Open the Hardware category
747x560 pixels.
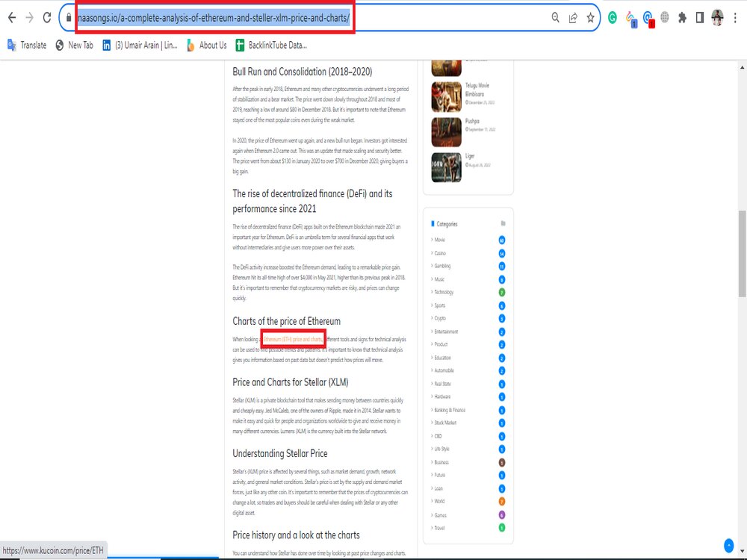click(442, 396)
